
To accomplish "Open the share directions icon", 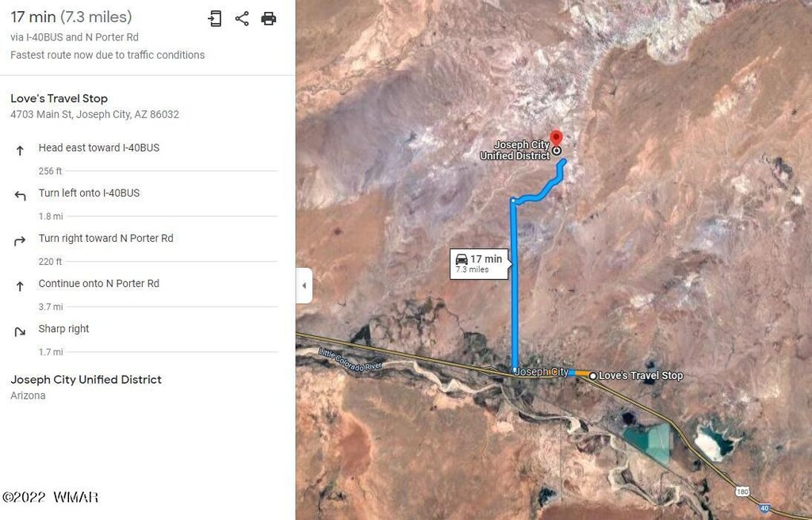I will click(x=242, y=19).
